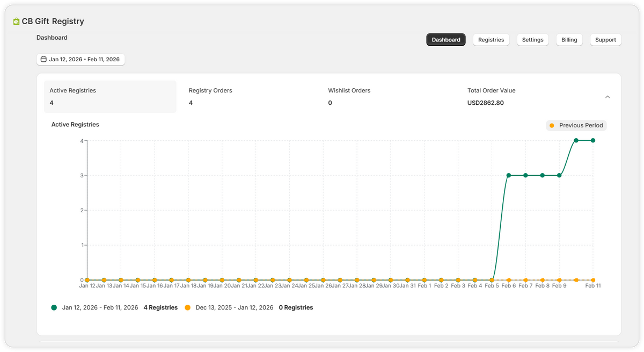
Task: Click the green legend dot for current period
Action: pyautogui.click(x=54, y=307)
